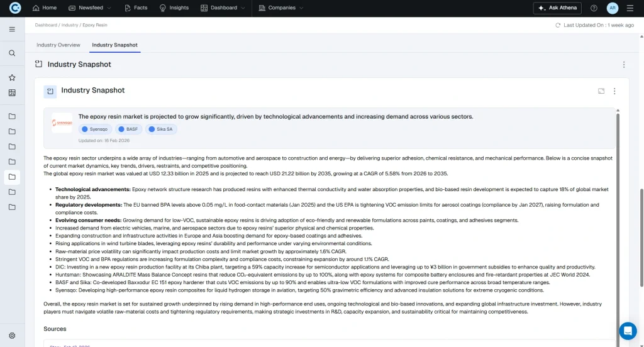This screenshot has width=644, height=347.
Task: Open the top-right hamburger menu
Action: click(630, 8)
